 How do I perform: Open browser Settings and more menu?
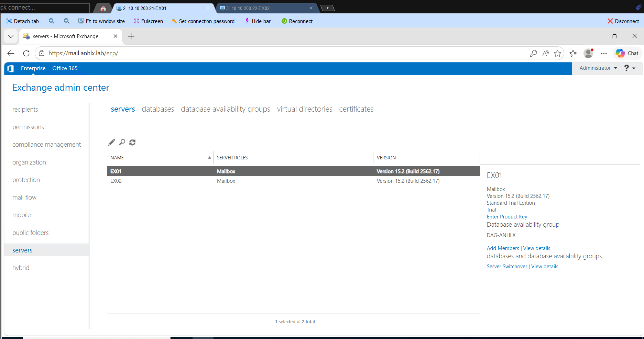(x=604, y=53)
